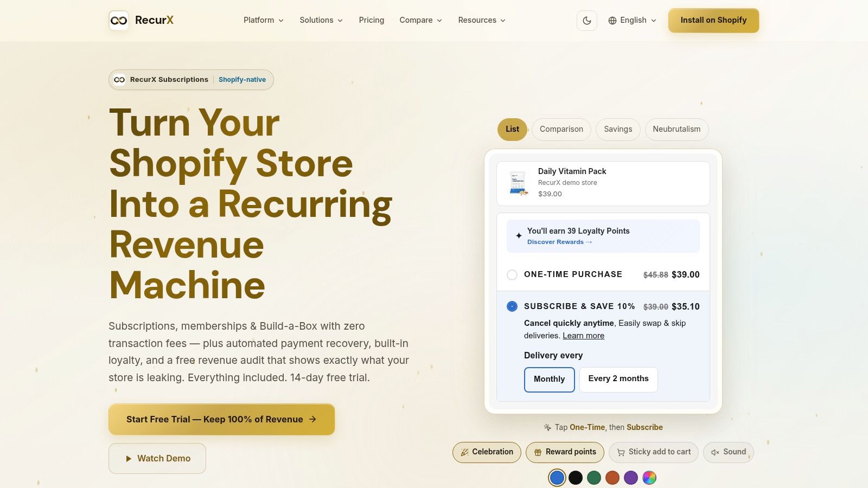
Task: Expand the Compare dropdown menu
Action: (421, 20)
